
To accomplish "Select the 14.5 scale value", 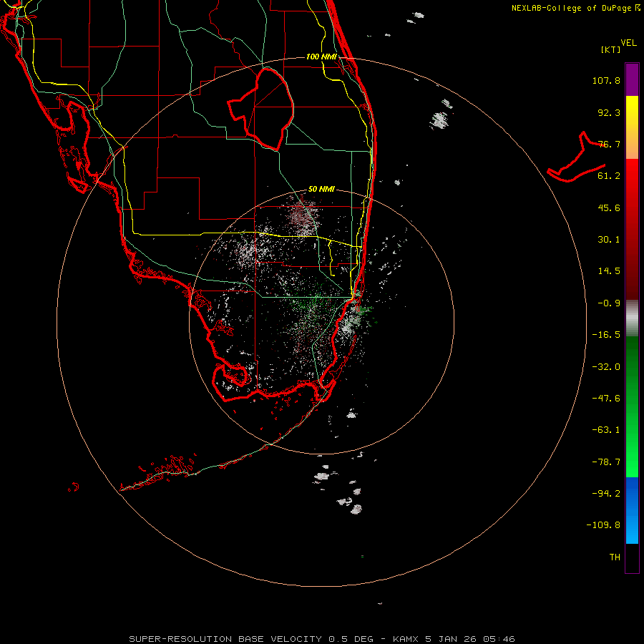I will click(609, 271).
